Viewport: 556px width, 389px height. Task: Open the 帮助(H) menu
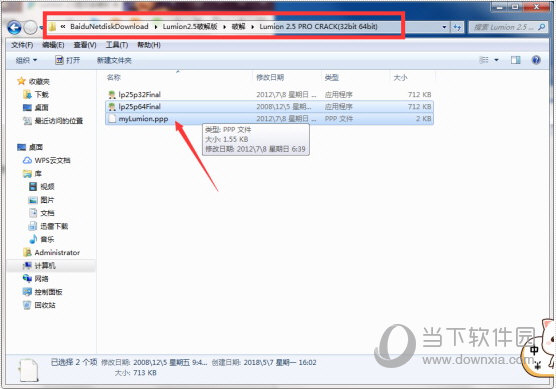click(x=149, y=45)
